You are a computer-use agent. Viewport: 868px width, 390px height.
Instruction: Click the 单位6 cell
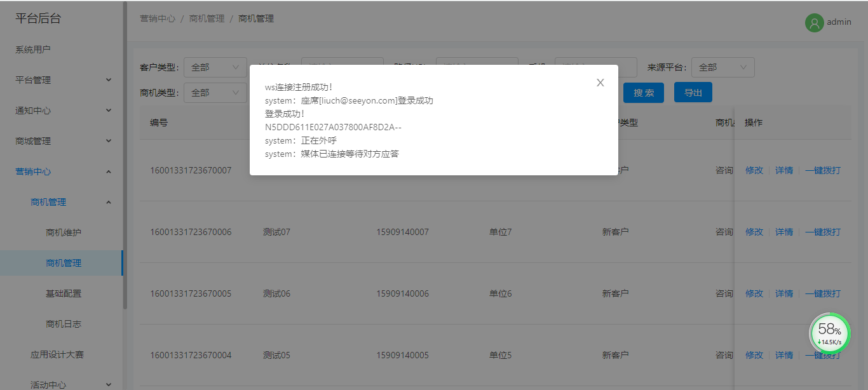click(x=500, y=293)
